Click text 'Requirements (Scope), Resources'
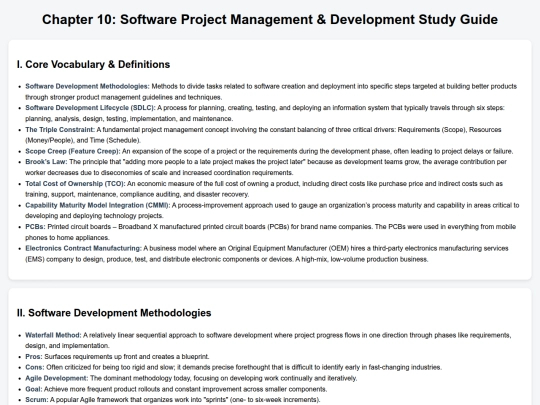The height and width of the screenshot is (405, 540). pos(449,129)
